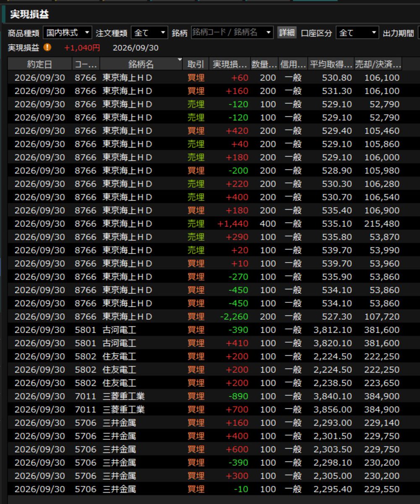This screenshot has width=420, height=504.
Task: Select the +420 profit cell
Action: point(237,131)
